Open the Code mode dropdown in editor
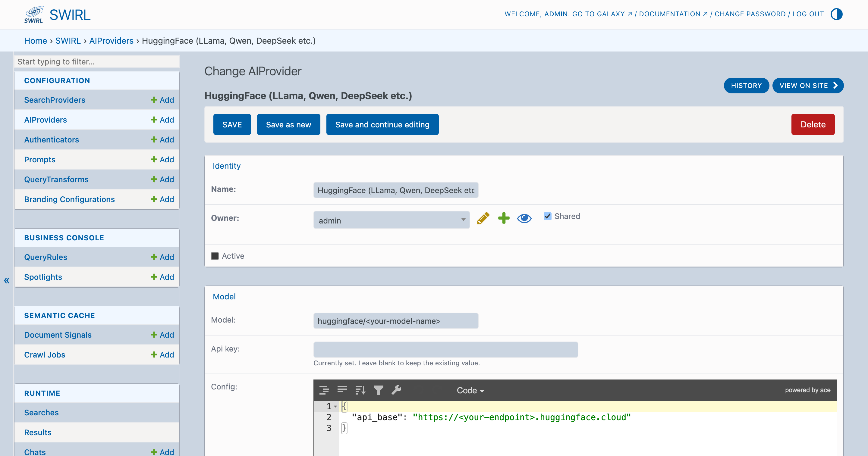The height and width of the screenshot is (456, 868). click(x=470, y=390)
